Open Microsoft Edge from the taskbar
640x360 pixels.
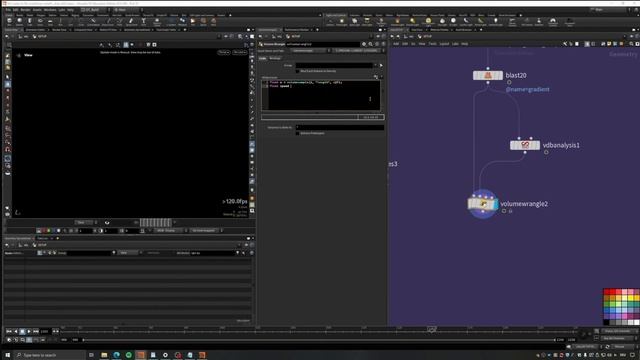pos(116,355)
